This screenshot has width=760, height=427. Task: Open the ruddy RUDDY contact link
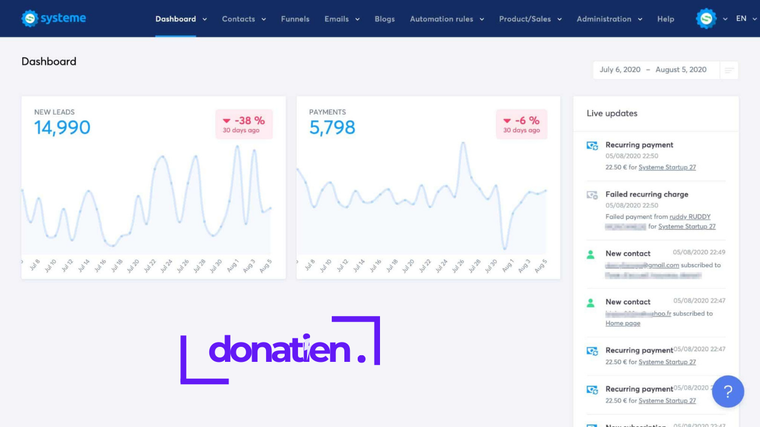click(690, 217)
